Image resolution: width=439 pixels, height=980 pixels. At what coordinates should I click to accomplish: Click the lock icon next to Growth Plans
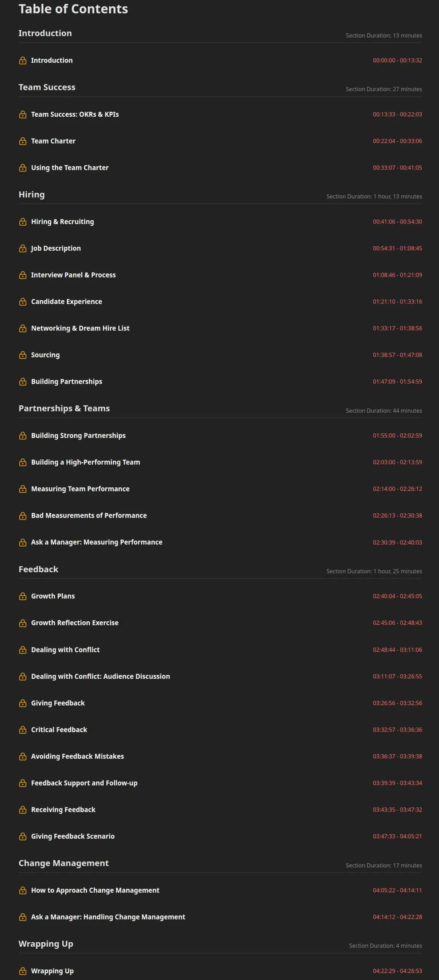tap(23, 596)
